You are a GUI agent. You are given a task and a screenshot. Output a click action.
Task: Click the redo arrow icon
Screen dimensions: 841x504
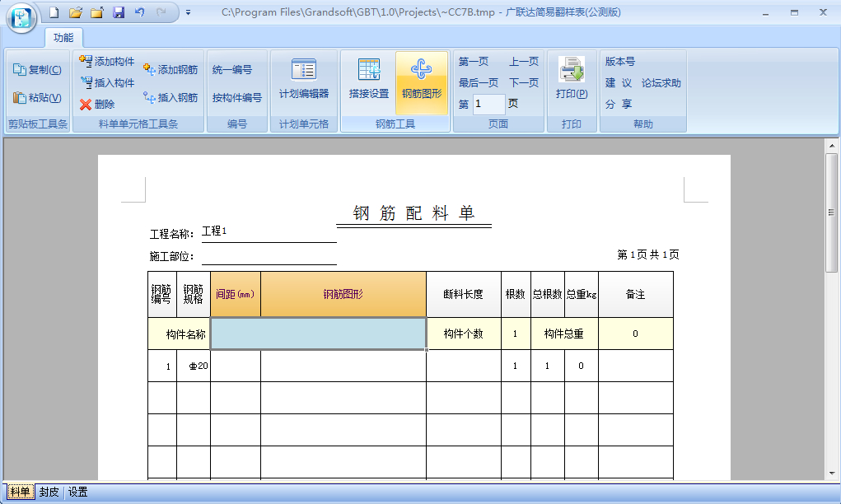point(161,12)
